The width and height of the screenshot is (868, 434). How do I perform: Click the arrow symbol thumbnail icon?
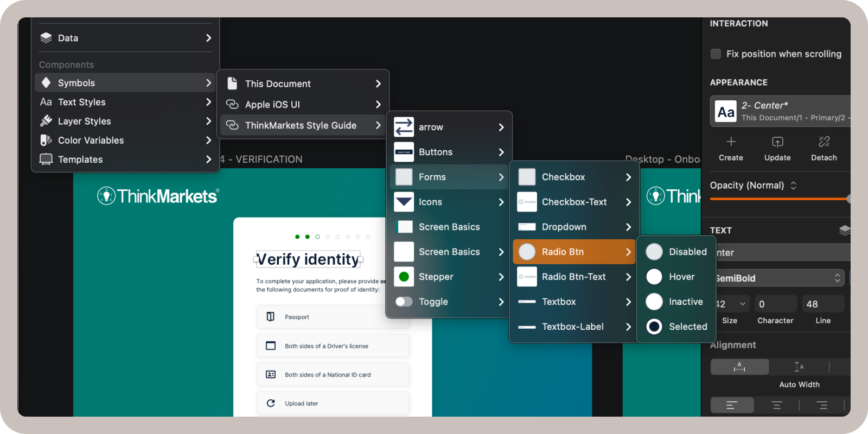tap(404, 127)
